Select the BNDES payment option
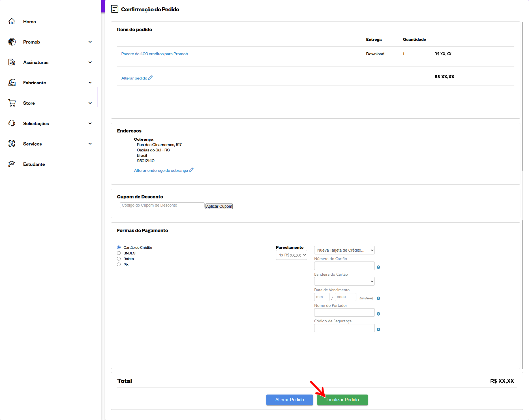The image size is (529, 420). [119, 253]
